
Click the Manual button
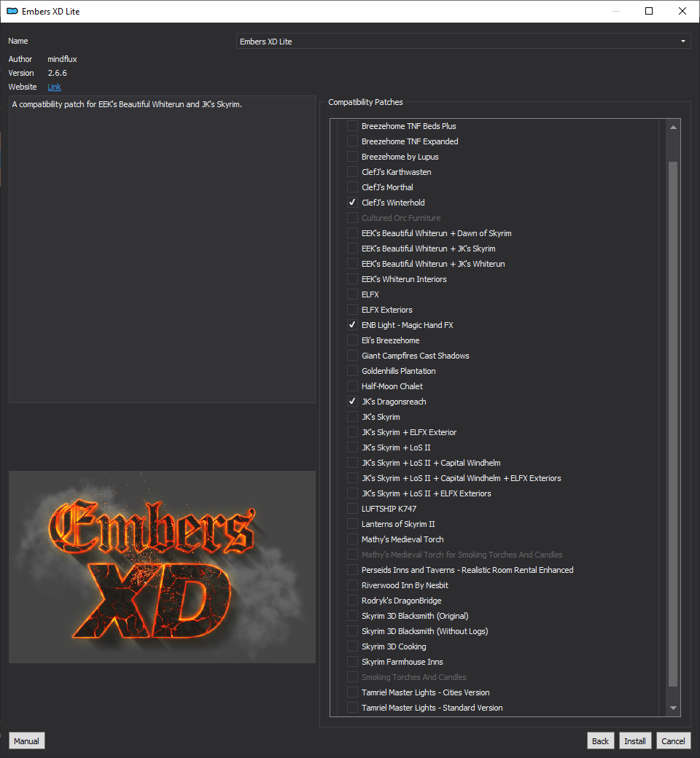26,741
